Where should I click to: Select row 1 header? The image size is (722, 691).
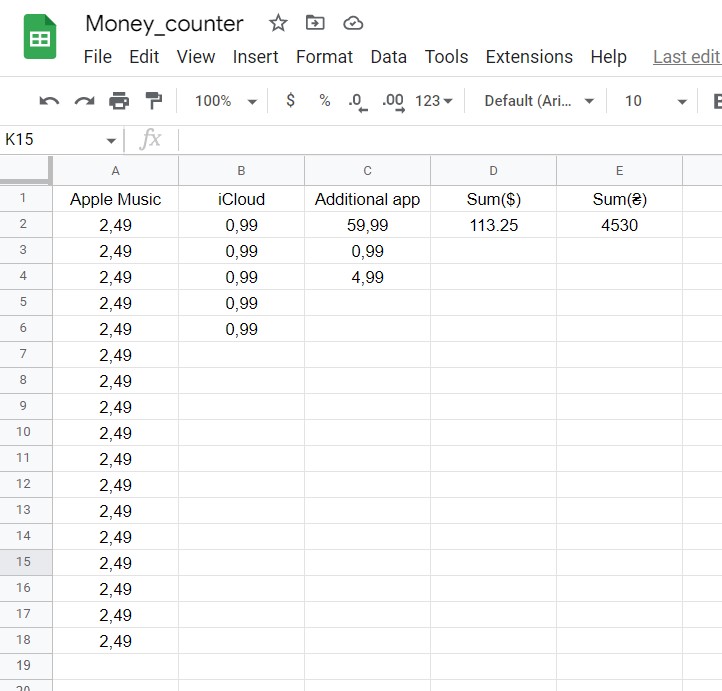coord(26,198)
